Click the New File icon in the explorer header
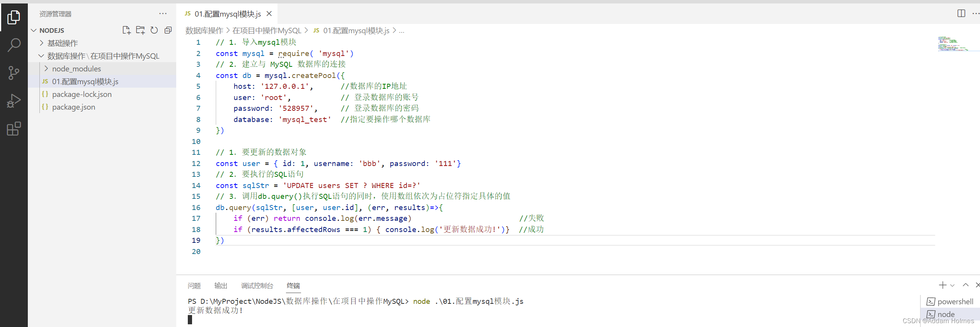 click(x=126, y=30)
